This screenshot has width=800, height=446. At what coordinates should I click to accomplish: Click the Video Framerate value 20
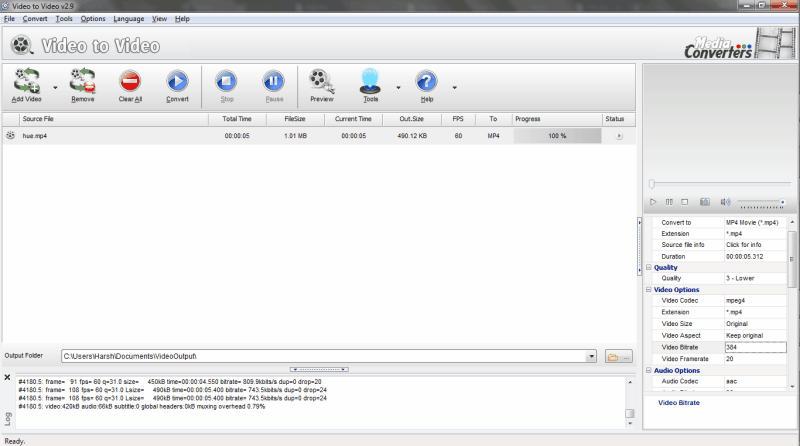pyautogui.click(x=755, y=359)
